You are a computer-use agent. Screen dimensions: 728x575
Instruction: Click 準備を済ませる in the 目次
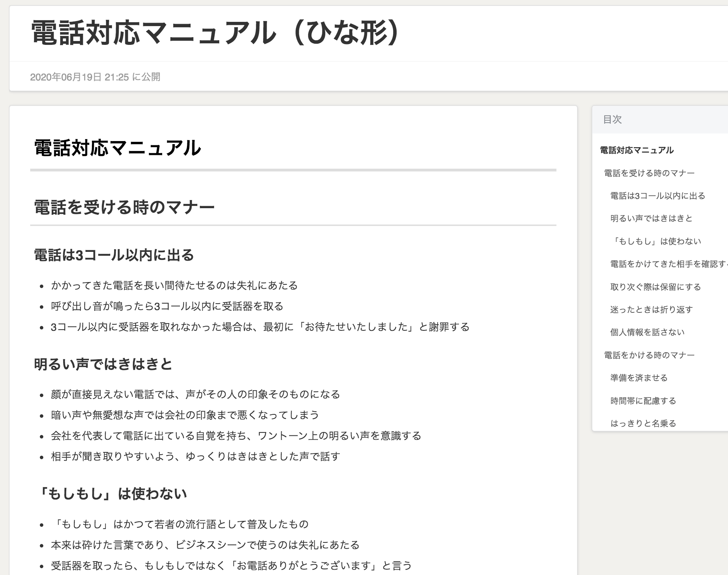(639, 378)
